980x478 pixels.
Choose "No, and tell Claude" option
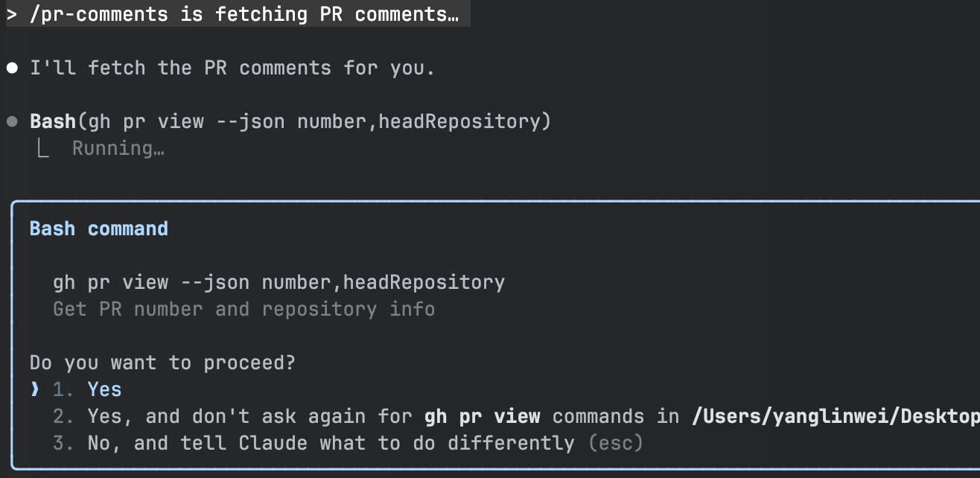click(x=348, y=444)
